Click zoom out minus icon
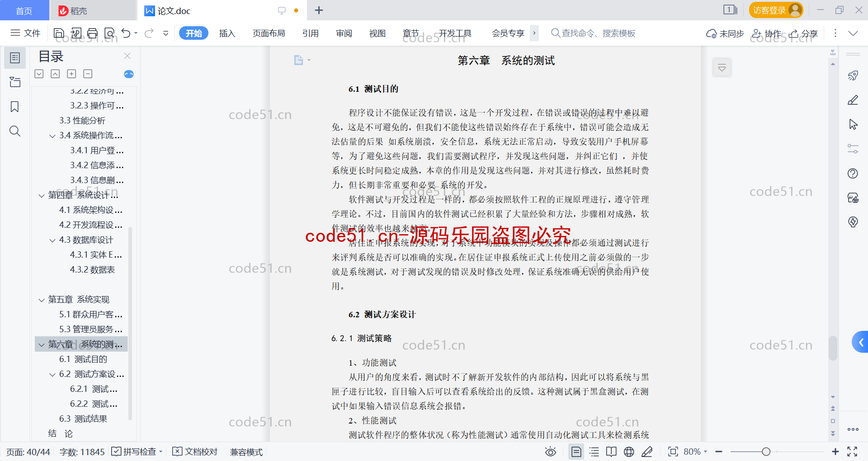The height and width of the screenshot is (461, 868). [719, 452]
